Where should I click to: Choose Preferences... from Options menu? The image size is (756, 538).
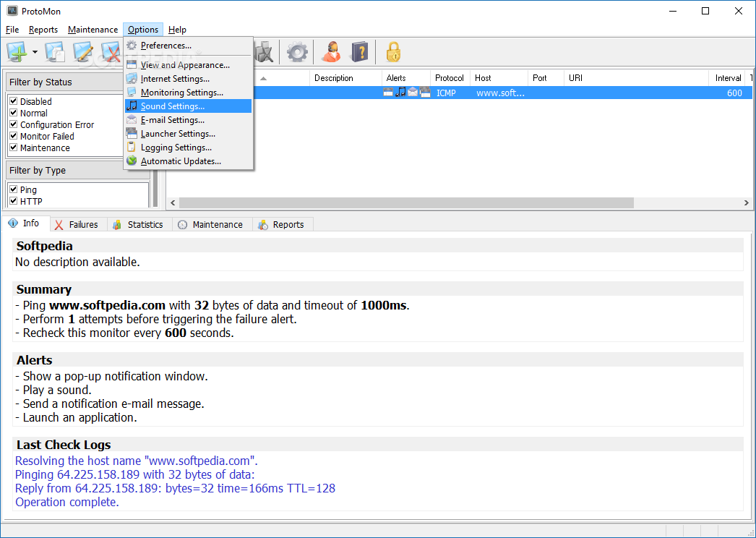tap(189, 46)
